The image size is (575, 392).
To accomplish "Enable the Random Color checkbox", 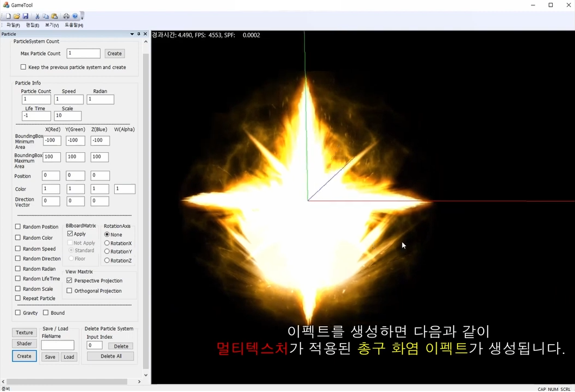I will click(18, 238).
